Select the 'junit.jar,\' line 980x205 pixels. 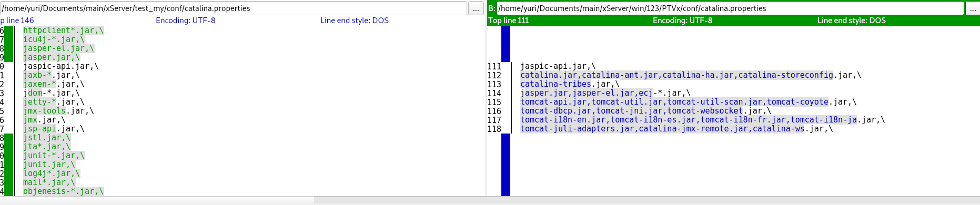point(49,165)
